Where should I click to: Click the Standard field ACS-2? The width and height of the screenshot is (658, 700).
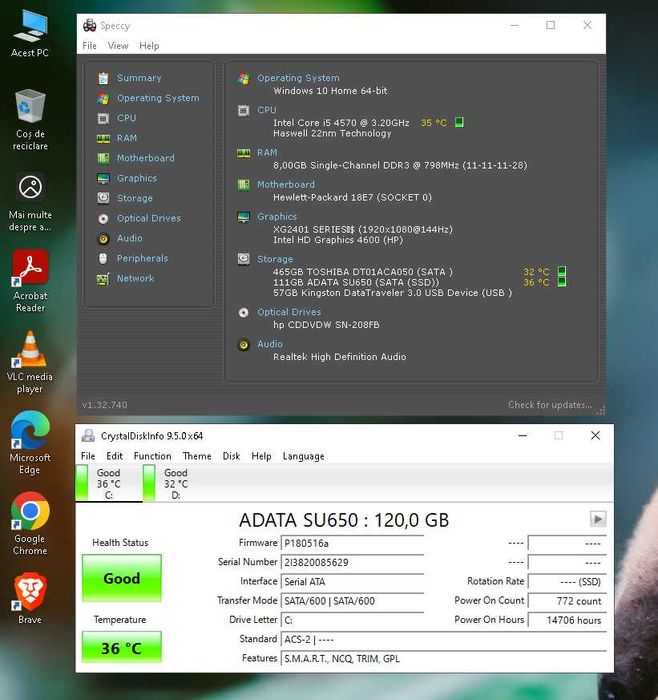tap(443, 639)
